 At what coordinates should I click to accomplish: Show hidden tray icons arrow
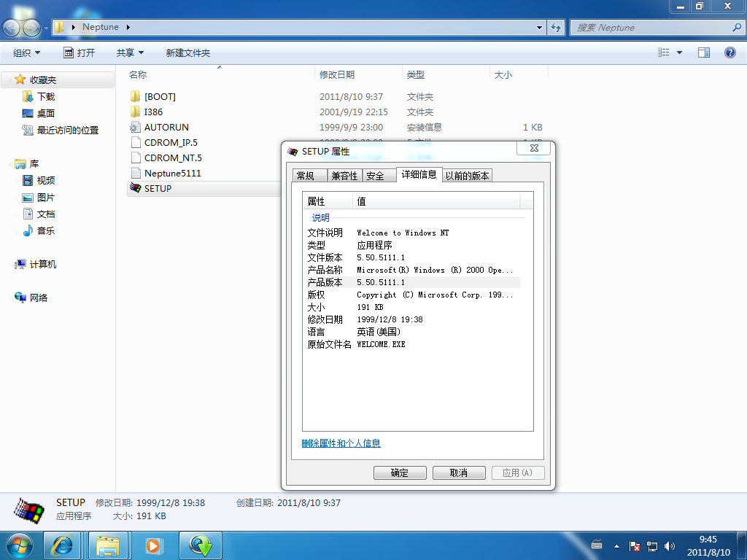pos(616,546)
